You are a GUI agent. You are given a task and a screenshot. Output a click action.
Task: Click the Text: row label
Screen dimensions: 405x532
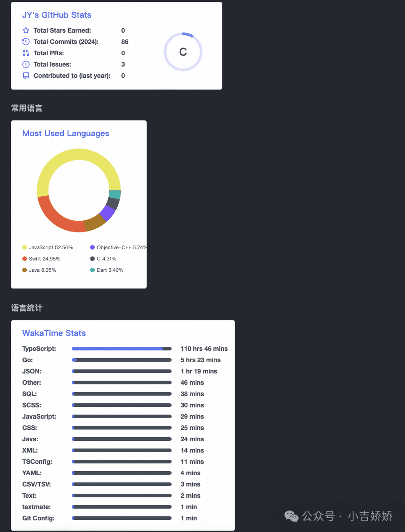(29, 495)
